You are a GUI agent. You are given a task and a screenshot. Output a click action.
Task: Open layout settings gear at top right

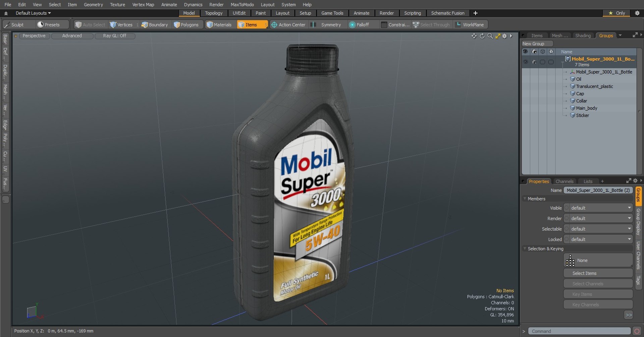tap(637, 13)
